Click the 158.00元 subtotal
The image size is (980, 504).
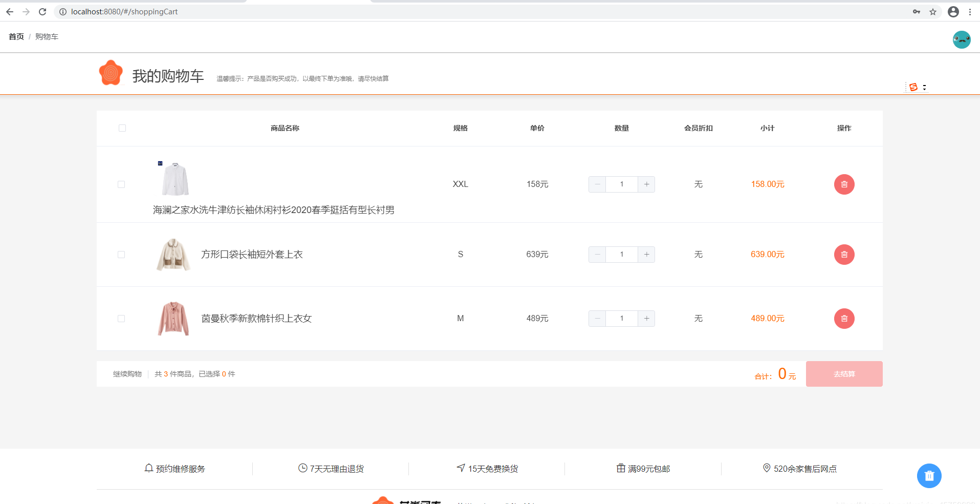[768, 184]
